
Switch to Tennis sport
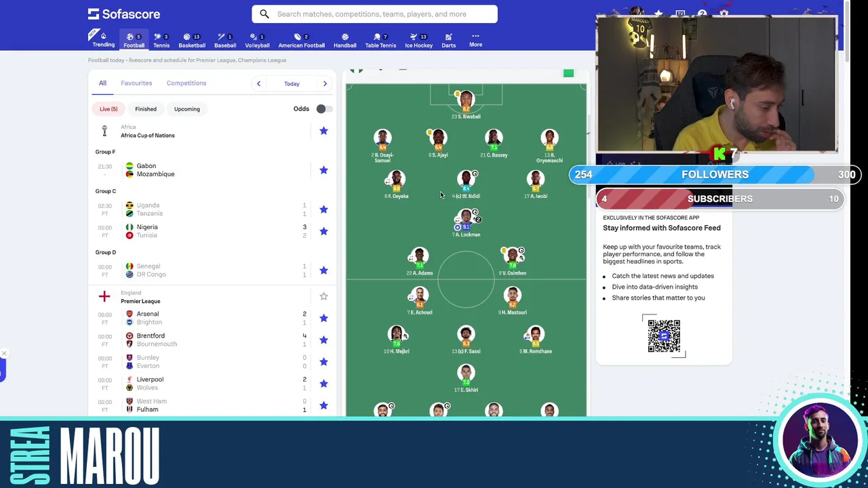click(161, 40)
